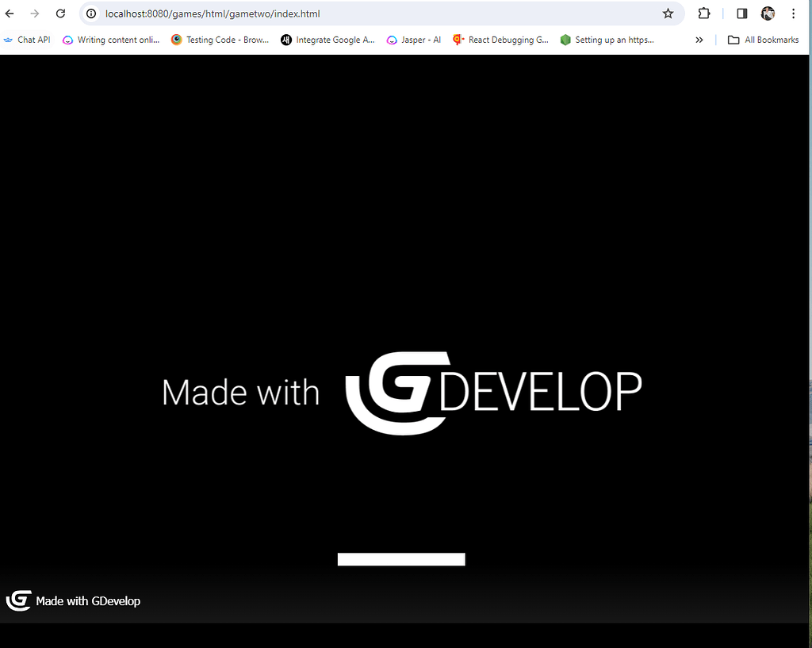This screenshot has height=648, width=812.
Task: Click the grayed forward navigation arrow
Action: [35, 13]
